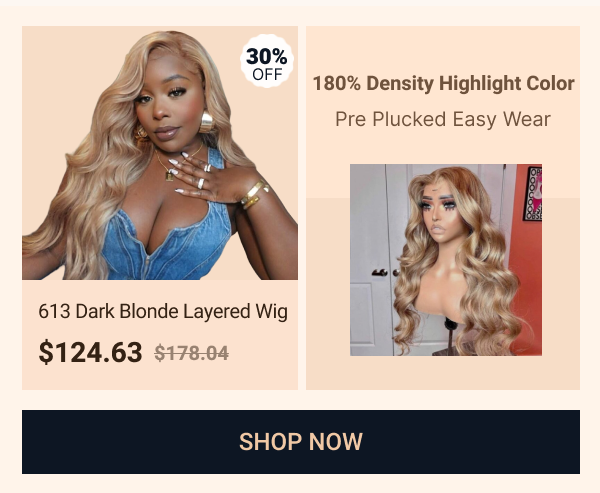
Task: Click the crossed-out price $178.04
Action: (191, 353)
